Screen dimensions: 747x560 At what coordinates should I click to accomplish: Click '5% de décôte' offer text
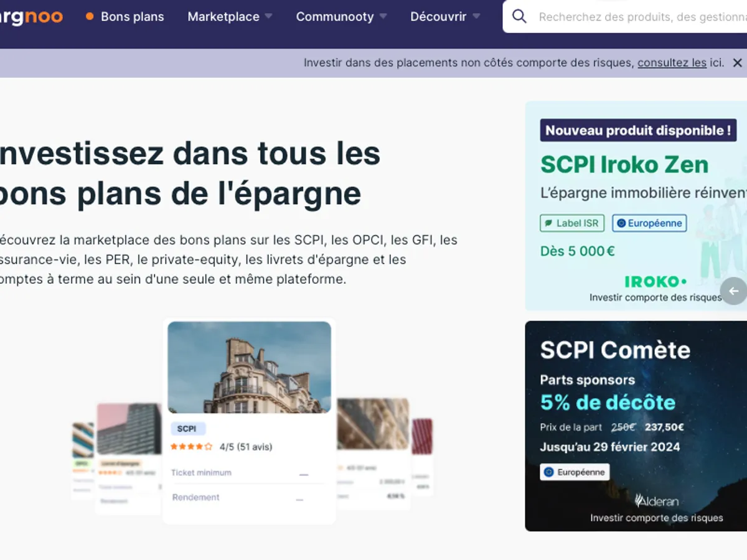[608, 403]
